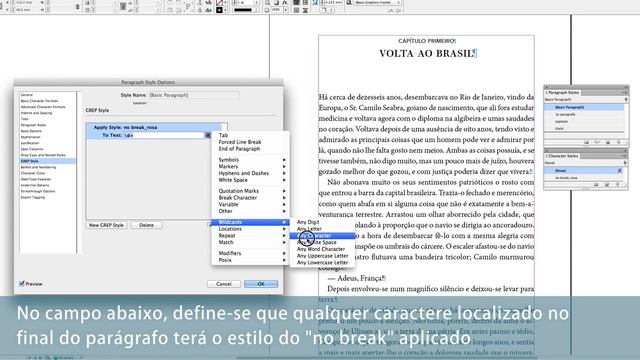Click Delete button under GREP list
The height and width of the screenshot is (360, 640).
coord(147,225)
